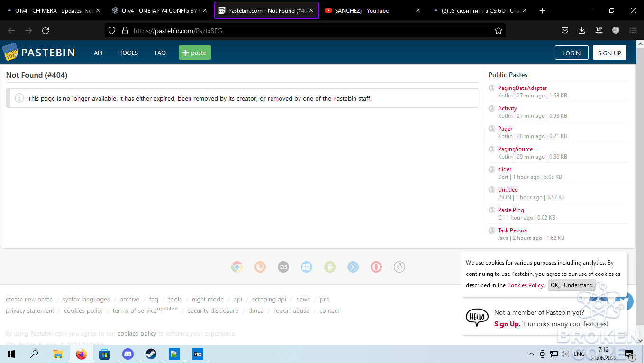
Task: Open the Task Pessoa public paste
Action: (x=512, y=230)
